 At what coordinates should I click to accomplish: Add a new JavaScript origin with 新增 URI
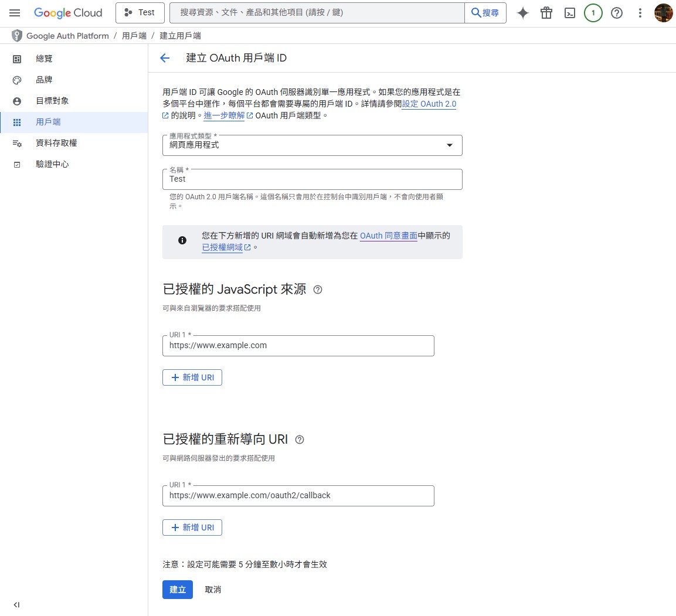coord(192,377)
